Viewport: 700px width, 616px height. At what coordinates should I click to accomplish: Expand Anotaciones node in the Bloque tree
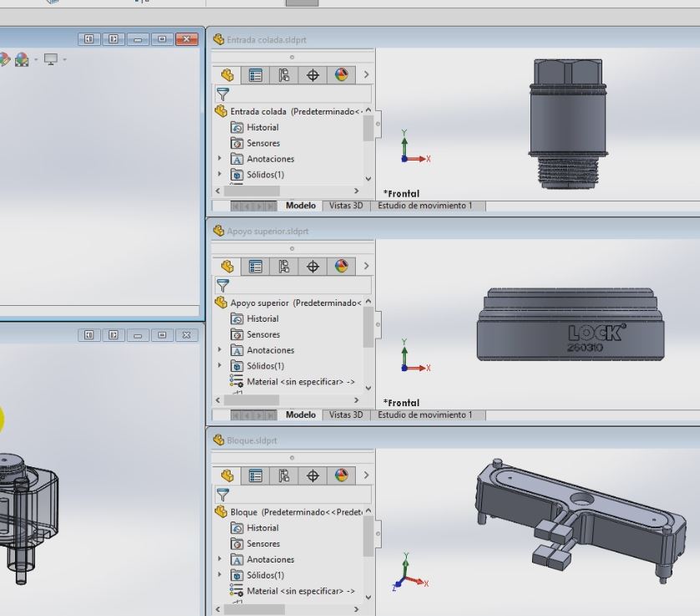point(221,560)
